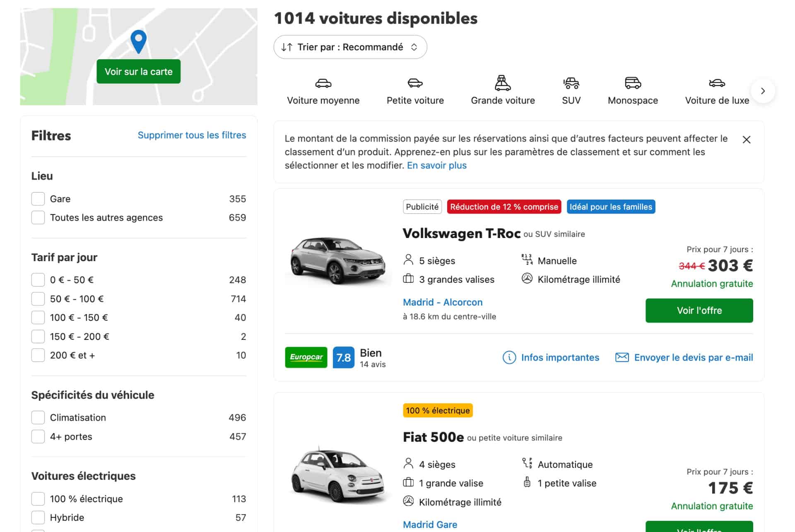Check the Climatisation filter
This screenshot has width=795, height=532.
coord(38,417)
